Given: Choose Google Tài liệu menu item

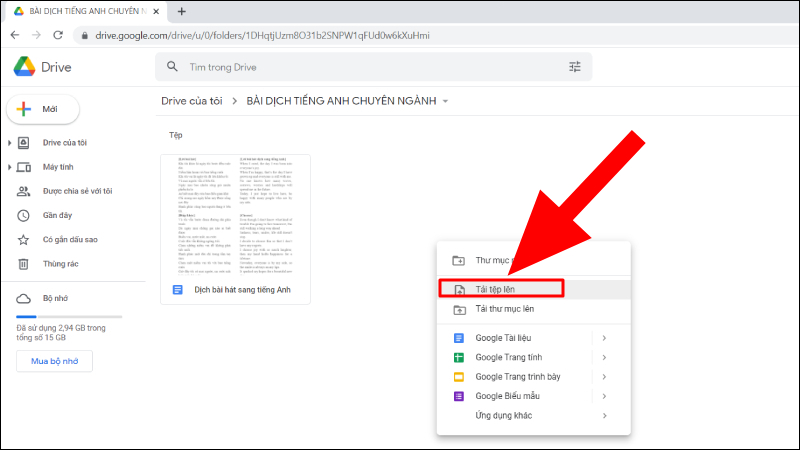Looking at the screenshot, I should 534,338.
